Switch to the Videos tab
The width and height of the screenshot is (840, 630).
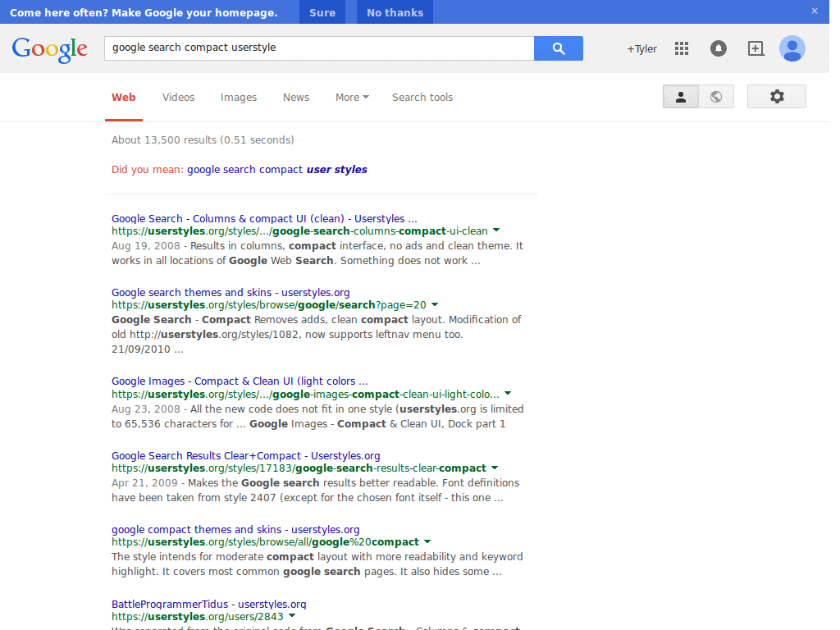point(178,97)
